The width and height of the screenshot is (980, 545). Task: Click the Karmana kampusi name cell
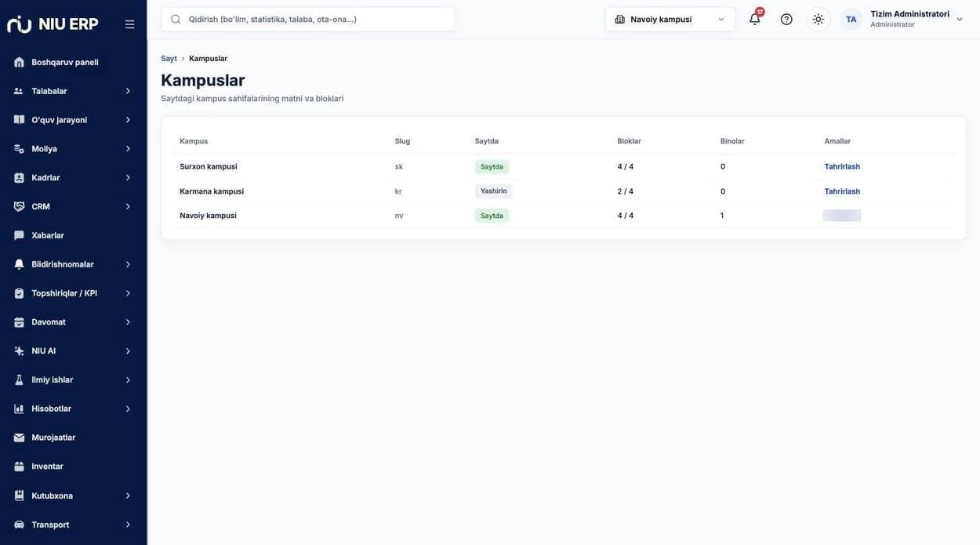212,191
